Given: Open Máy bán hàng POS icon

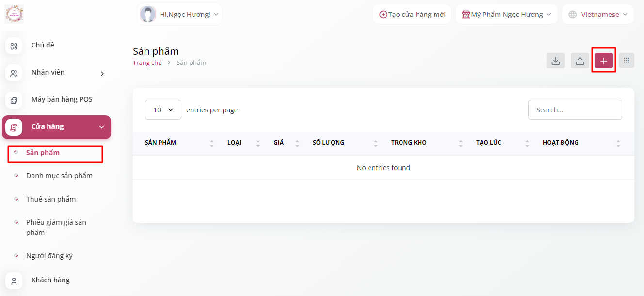Looking at the screenshot, I should pyautogui.click(x=14, y=100).
